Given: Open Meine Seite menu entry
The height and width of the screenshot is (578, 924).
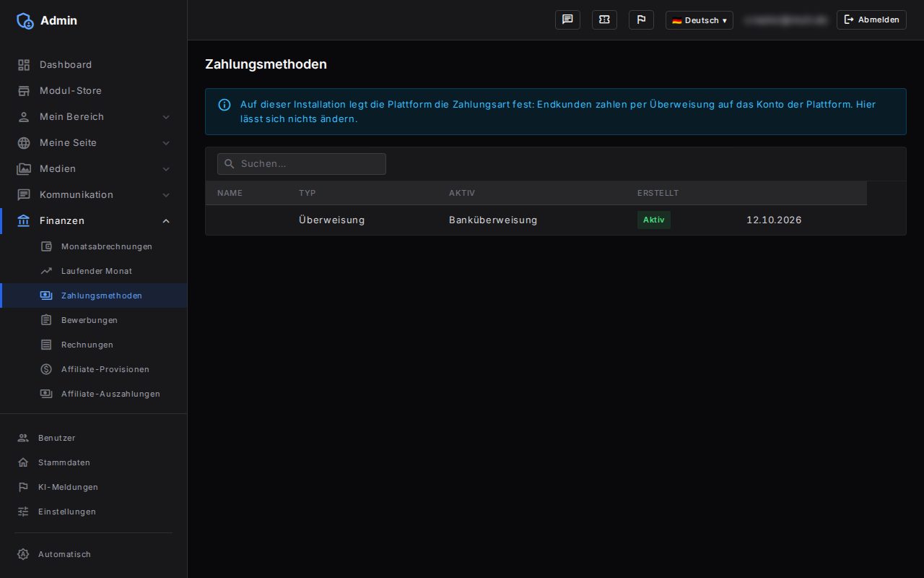Looking at the screenshot, I should [94, 142].
